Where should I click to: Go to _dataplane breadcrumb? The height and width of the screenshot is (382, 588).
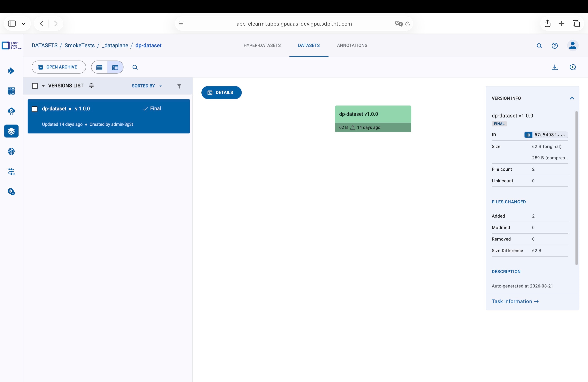coord(115,45)
